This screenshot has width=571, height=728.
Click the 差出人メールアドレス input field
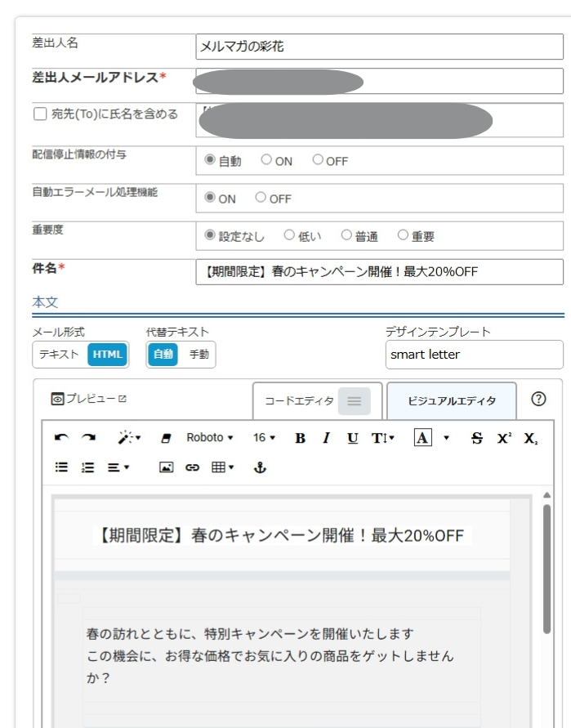[379, 81]
